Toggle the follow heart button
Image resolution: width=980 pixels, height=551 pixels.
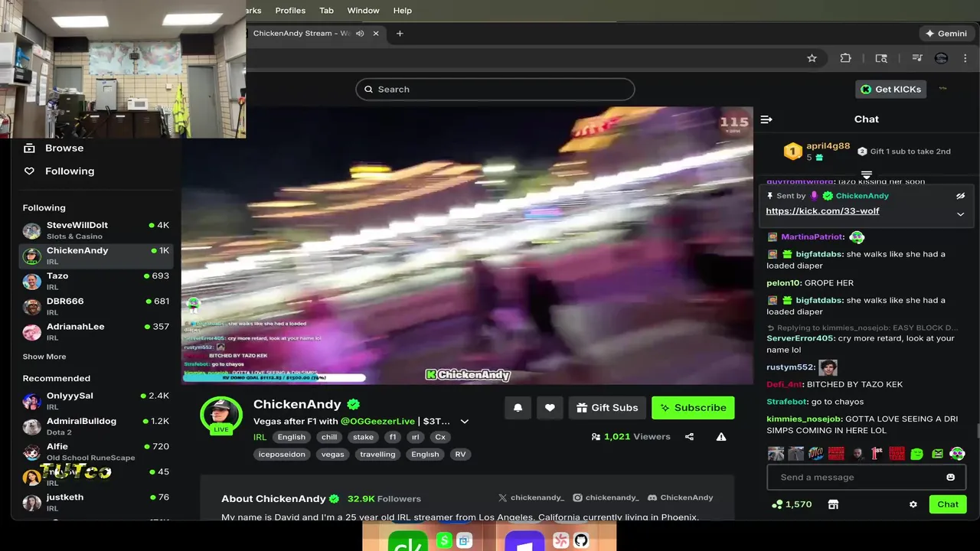coord(550,408)
